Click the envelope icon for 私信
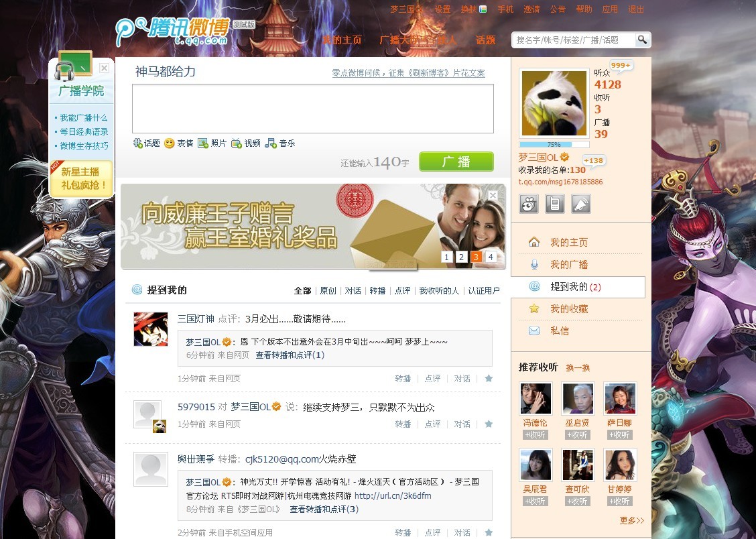This screenshot has height=539, width=756. pos(533,331)
